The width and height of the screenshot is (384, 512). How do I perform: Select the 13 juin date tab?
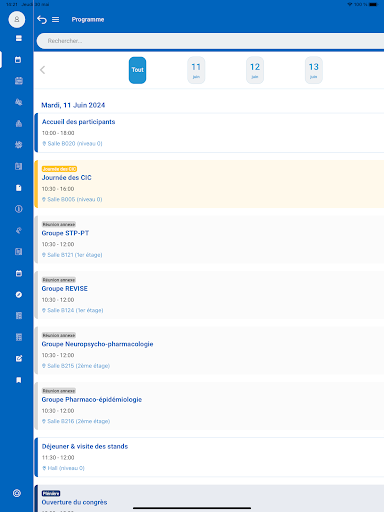(314, 70)
